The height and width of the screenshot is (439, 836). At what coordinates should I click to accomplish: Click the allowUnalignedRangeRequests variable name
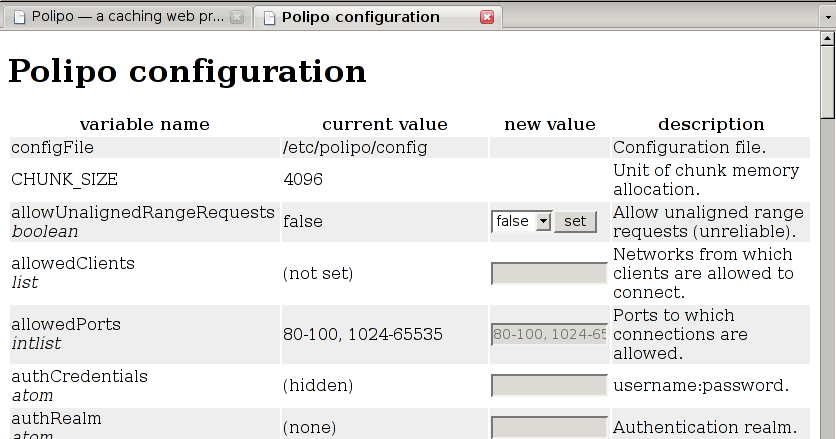[x=143, y=212]
